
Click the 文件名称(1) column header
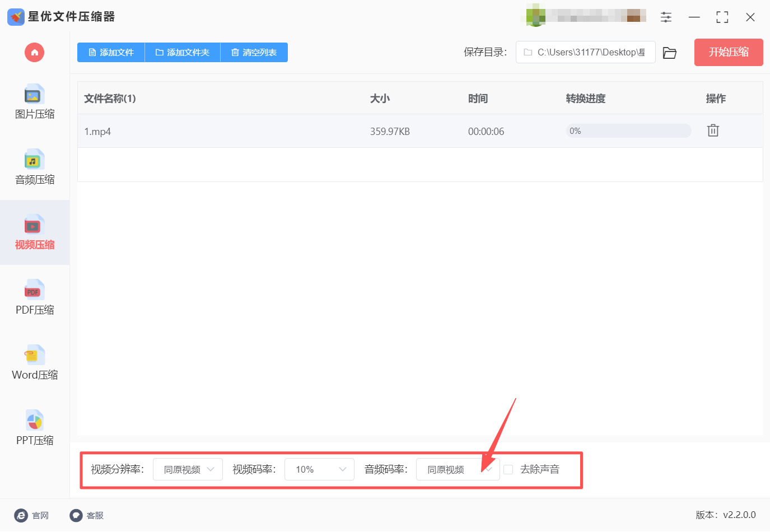(x=110, y=99)
